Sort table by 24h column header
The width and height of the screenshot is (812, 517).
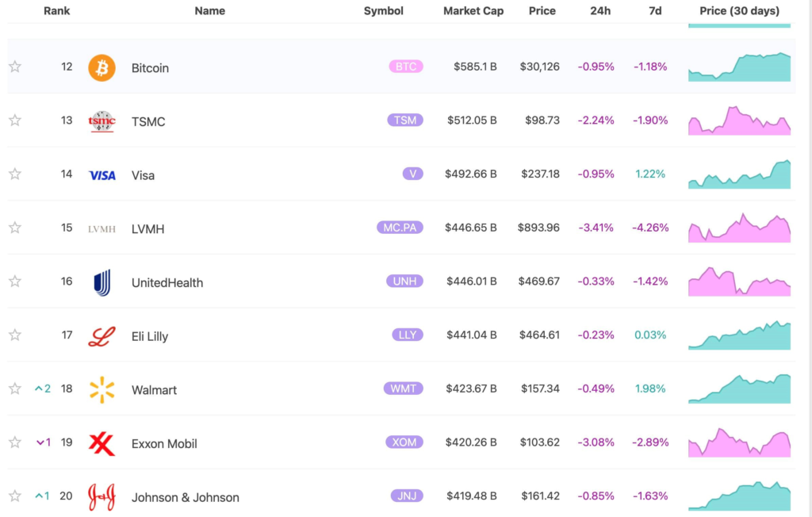(x=600, y=11)
